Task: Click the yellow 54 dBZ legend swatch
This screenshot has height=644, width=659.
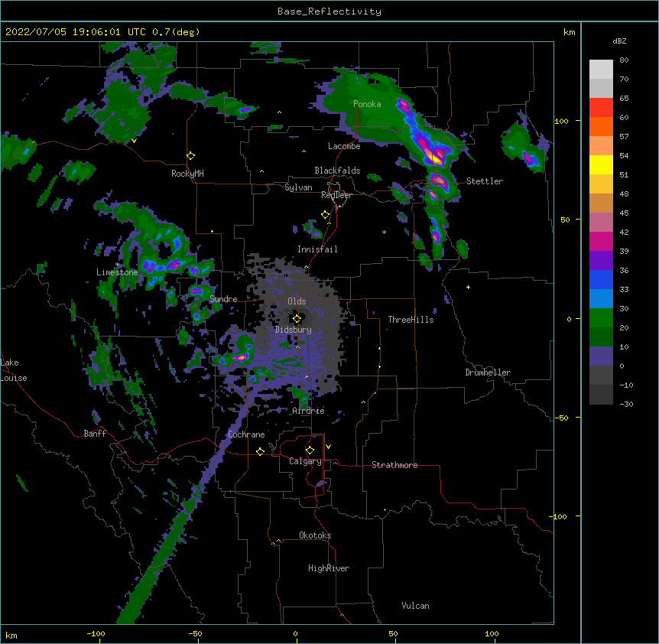Action: pyautogui.click(x=601, y=164)
